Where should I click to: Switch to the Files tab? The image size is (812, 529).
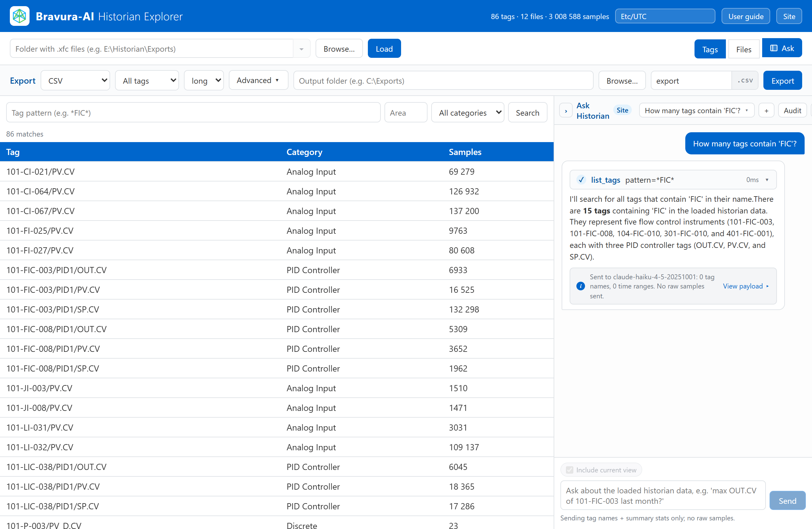pyautogui.click(x=743, y=49)
